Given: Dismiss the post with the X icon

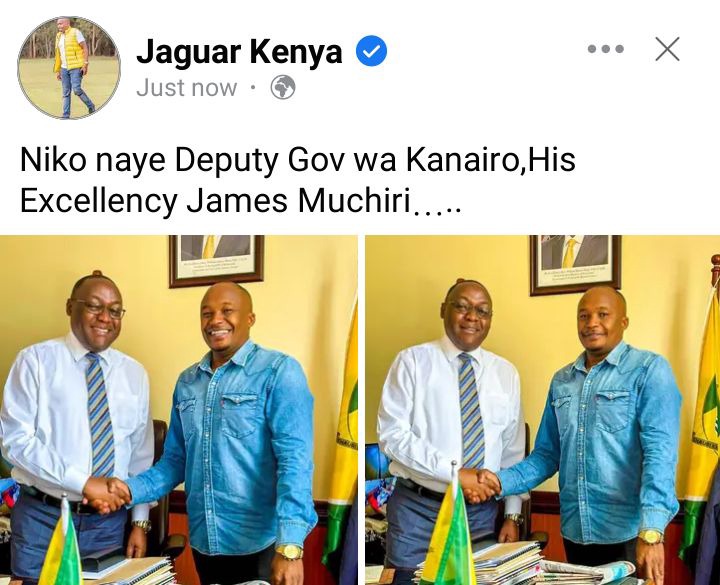Looking at the screenshot, I should coord(667,49).
